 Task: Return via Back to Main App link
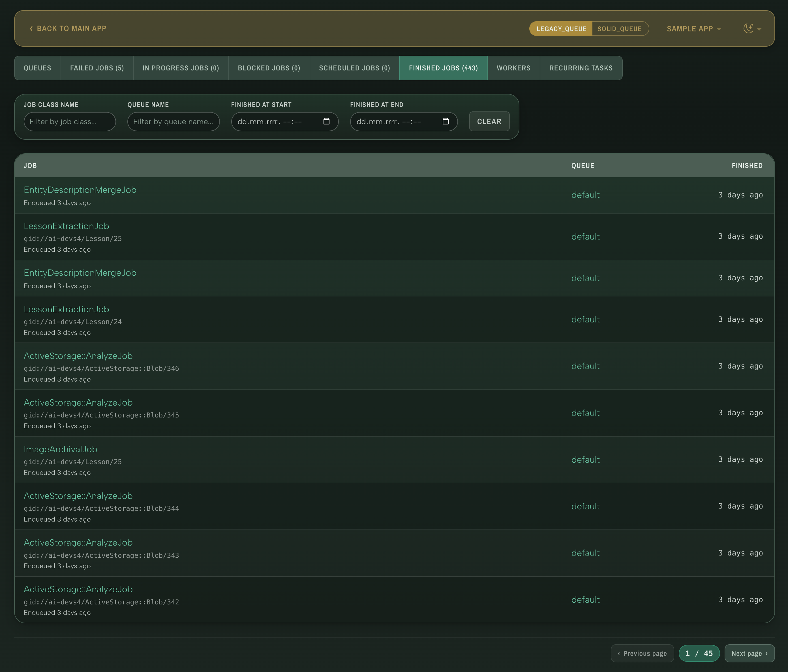click(68, 29)
